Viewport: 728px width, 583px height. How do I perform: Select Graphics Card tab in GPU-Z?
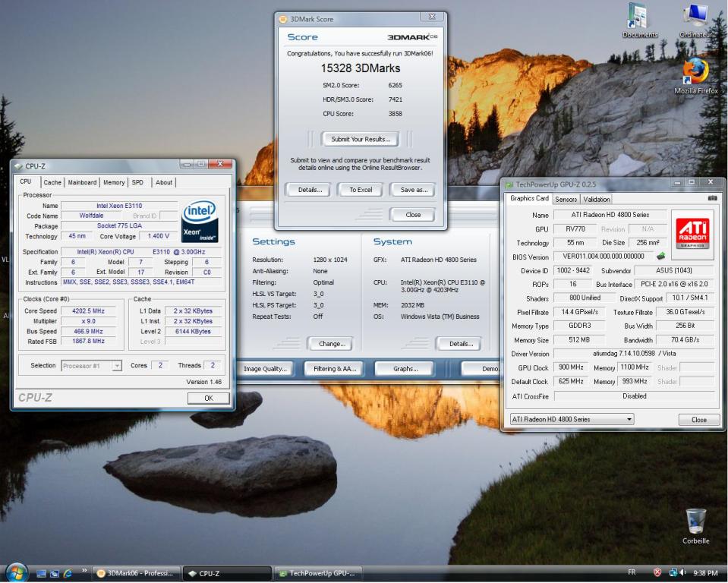529,198
